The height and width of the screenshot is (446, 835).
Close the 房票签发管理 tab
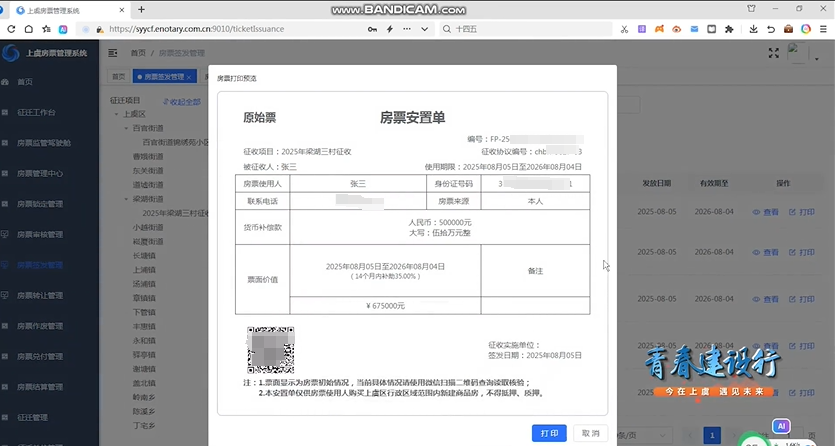pyautogui.click(x=189, y=76)
